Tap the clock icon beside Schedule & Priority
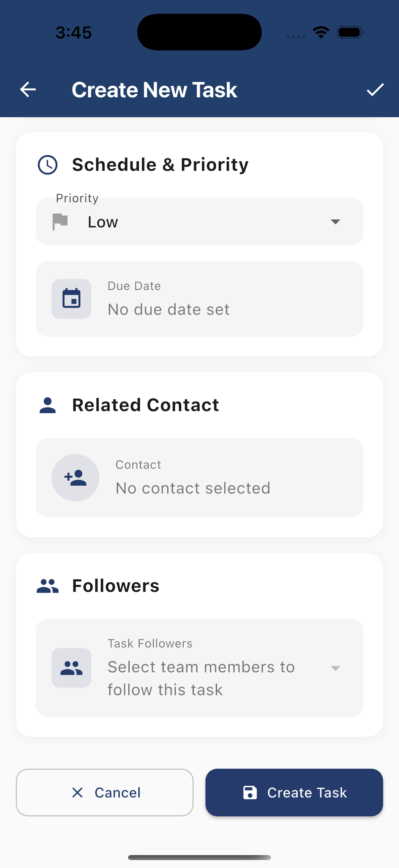399x868 pixels. click(x=47, y=165)
